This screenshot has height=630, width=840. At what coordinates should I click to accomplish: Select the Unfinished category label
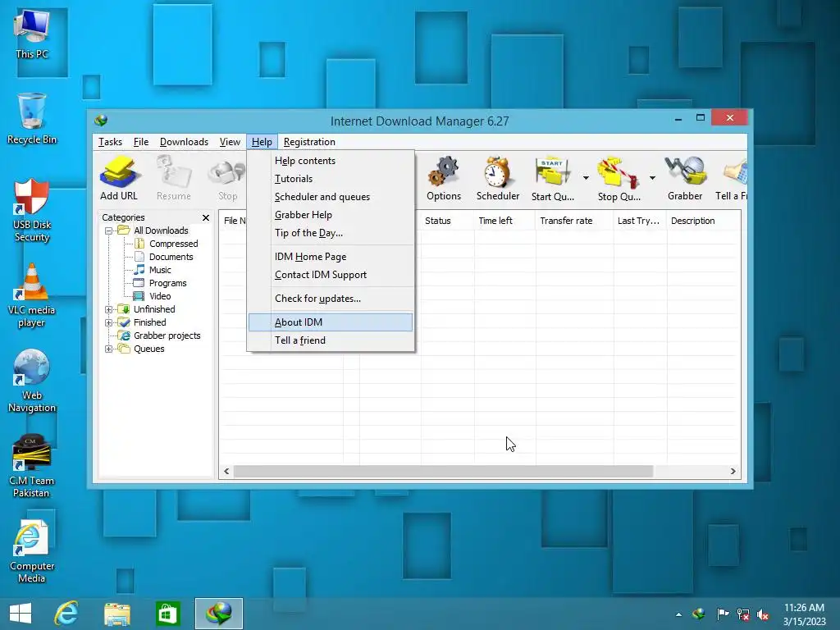point(154,309)
